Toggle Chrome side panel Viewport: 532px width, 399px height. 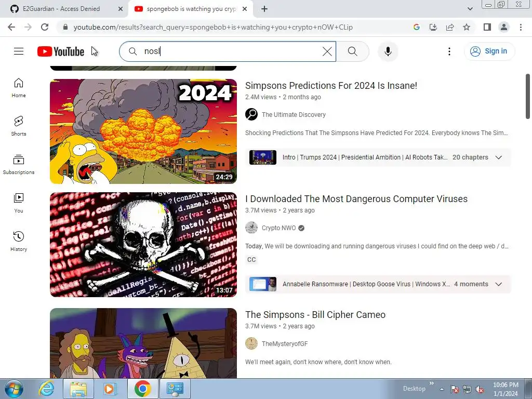tap(487, 27)
